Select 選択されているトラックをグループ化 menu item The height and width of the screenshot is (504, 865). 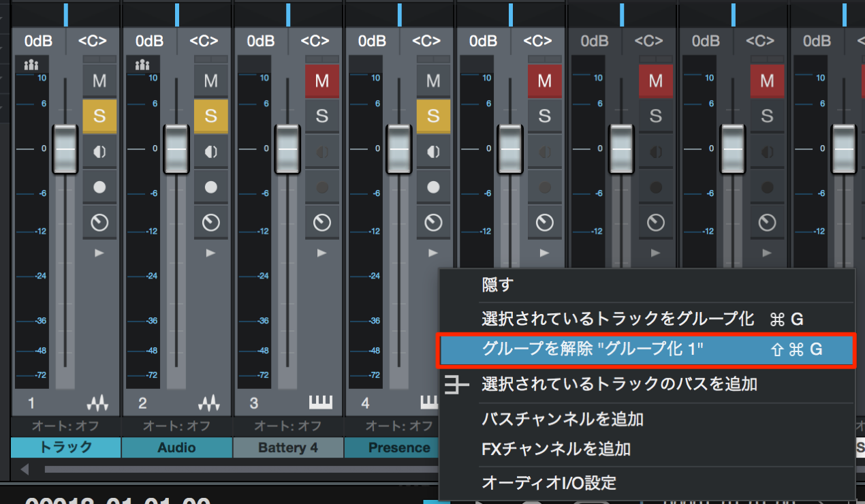point(647,318)
